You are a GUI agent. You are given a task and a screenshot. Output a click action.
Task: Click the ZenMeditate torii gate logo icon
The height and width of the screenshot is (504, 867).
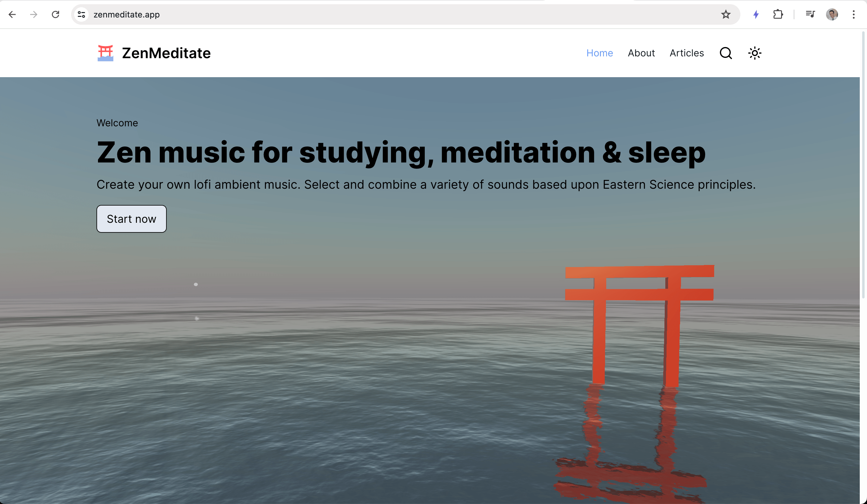click(x=105, y=53)
